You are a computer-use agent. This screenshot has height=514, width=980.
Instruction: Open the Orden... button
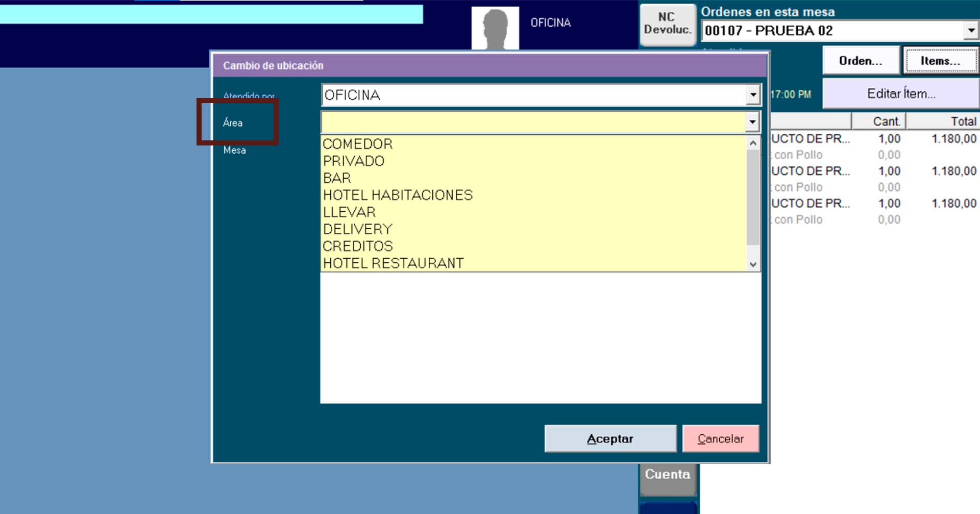[x=861, y=61]
